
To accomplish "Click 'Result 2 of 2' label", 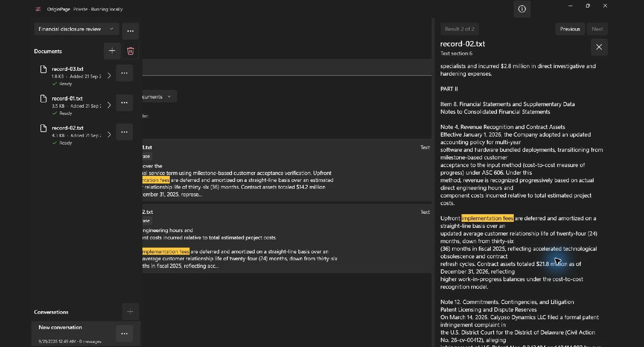I will pyautogui.click(x=460, y=29).
